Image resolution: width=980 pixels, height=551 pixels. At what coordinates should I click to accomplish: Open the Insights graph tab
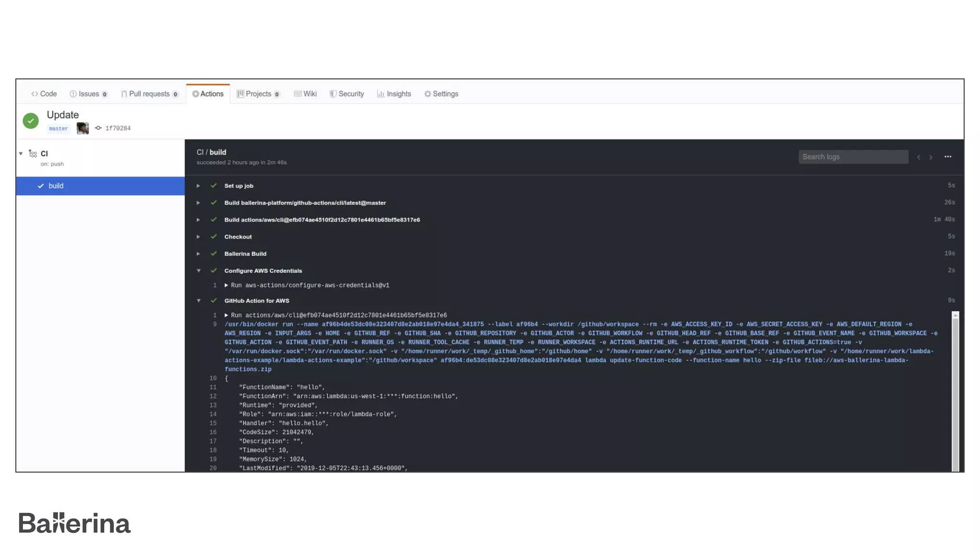coord(394,94)
